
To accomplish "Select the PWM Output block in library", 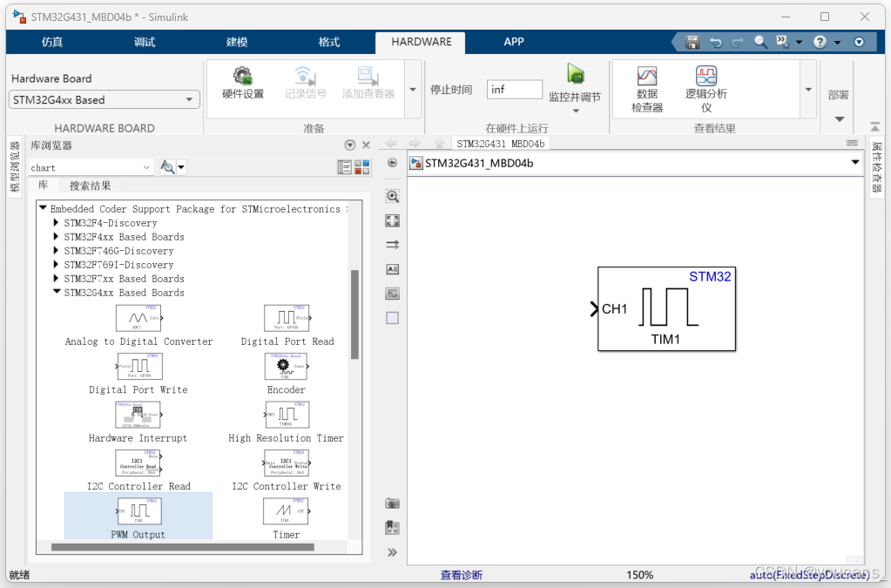I will click(138, 516).
